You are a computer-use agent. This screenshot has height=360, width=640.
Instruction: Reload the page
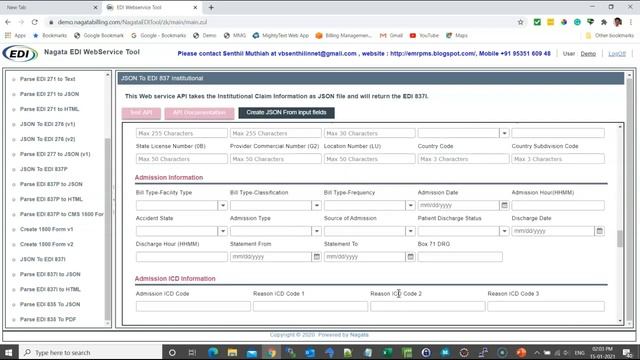tap(35, 22)
